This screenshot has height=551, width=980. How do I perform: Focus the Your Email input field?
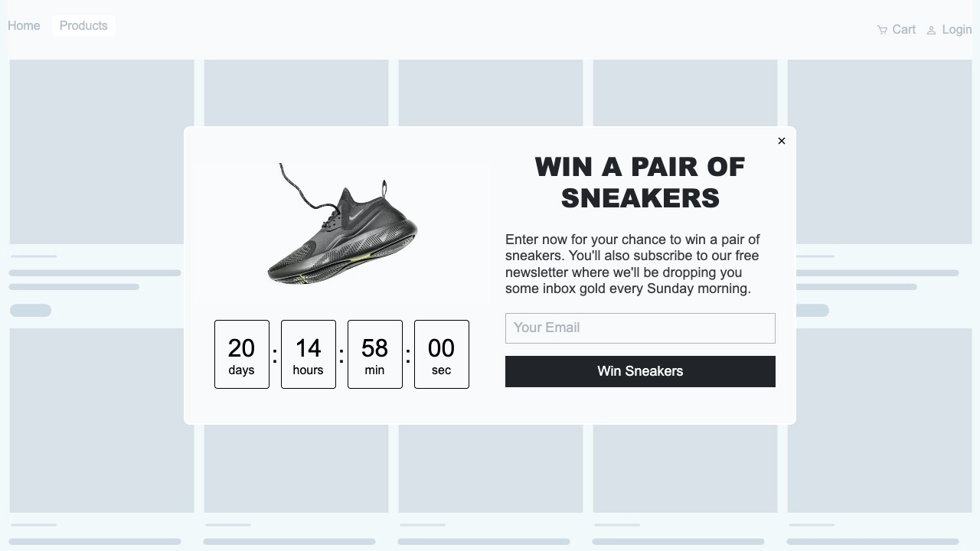(x=640, y=328)
